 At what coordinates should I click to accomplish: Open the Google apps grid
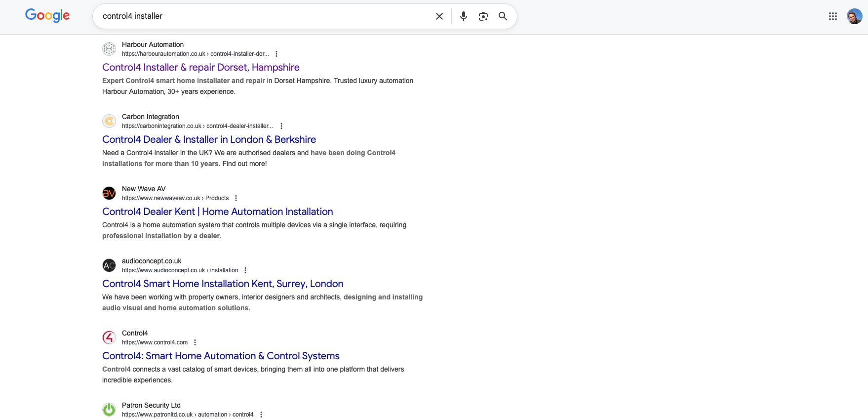click(832, 16)
